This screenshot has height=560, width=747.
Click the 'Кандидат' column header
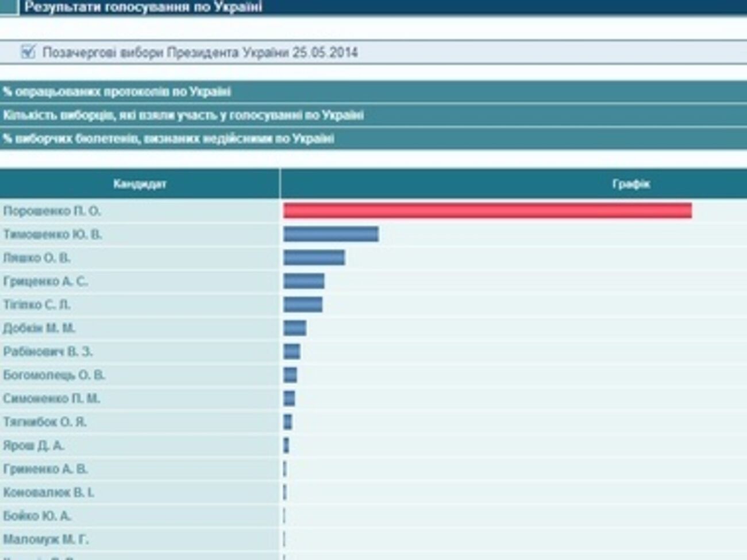pos(140,184)
